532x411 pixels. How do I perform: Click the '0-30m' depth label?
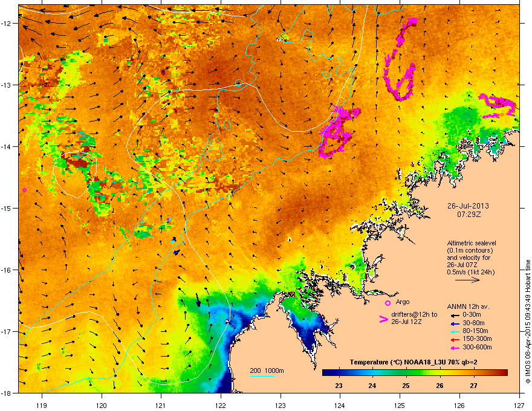tap(472, 315)
